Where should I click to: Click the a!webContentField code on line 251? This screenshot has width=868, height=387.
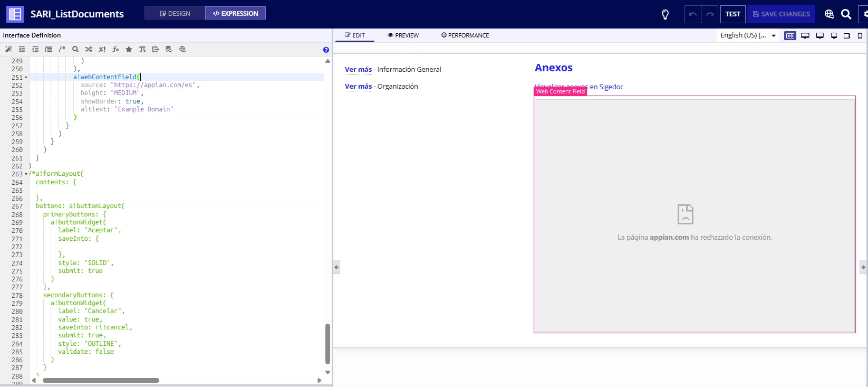tap(107, 77)
